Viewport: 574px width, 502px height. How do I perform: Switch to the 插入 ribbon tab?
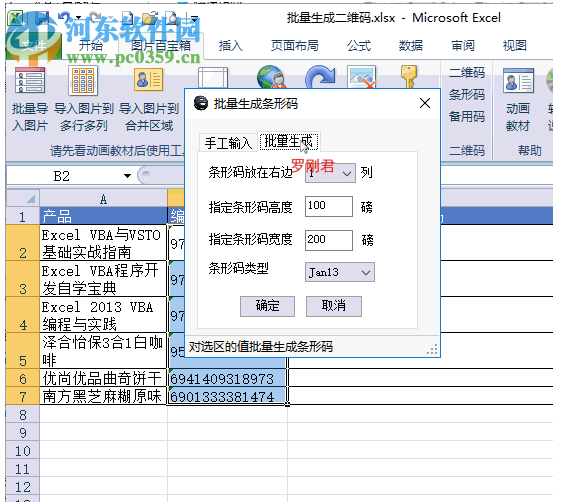click(x=231, y=46)
